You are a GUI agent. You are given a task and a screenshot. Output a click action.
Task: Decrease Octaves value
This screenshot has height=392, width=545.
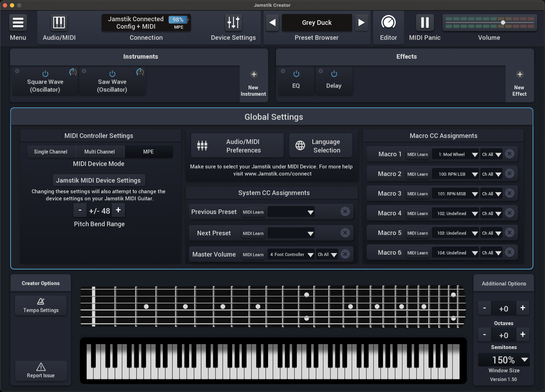(484, 308)
